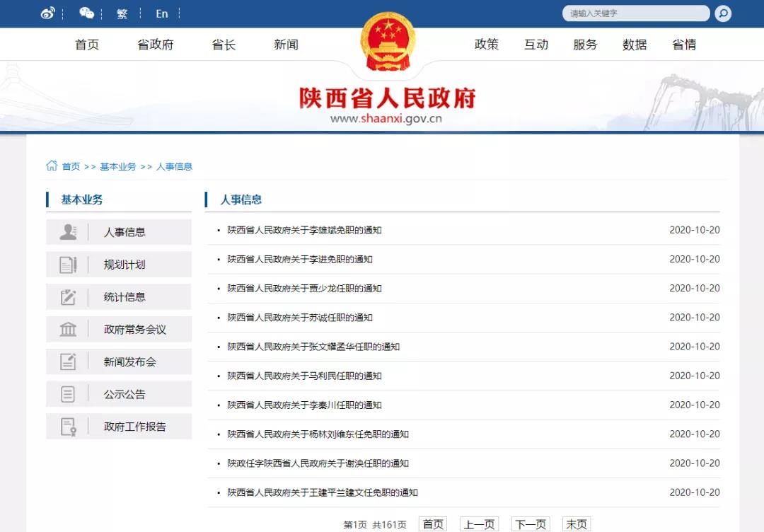Switch to Traditional Chinese (繁)
The image size is (764, 532).
[122, 13]
